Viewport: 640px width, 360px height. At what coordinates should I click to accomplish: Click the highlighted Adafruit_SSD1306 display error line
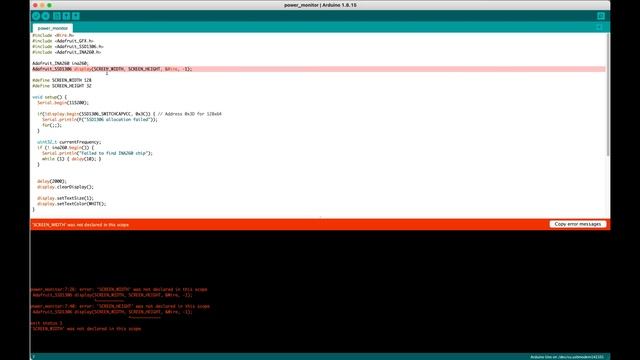(x=319, y=69)
